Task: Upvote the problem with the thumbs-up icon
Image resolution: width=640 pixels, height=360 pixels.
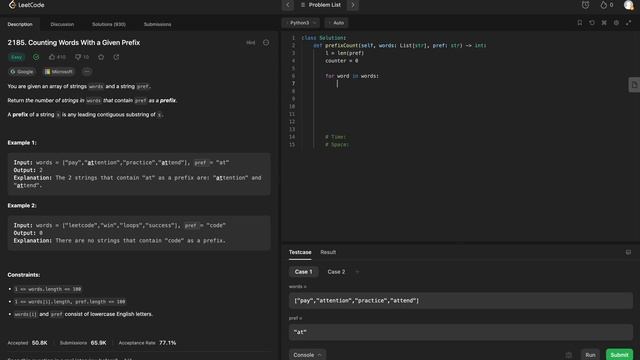Action: coord(52,57)
